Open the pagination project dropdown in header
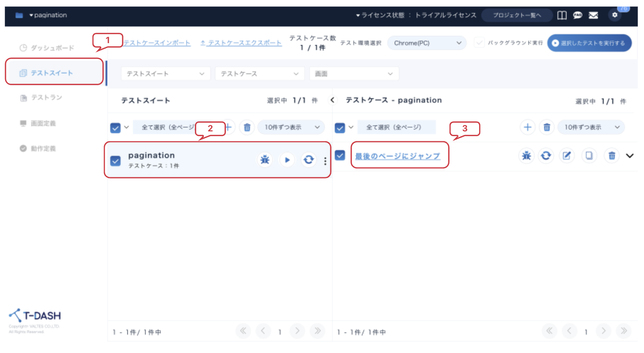The height and width of the screenshot is (353, 644). click(48, 15)
